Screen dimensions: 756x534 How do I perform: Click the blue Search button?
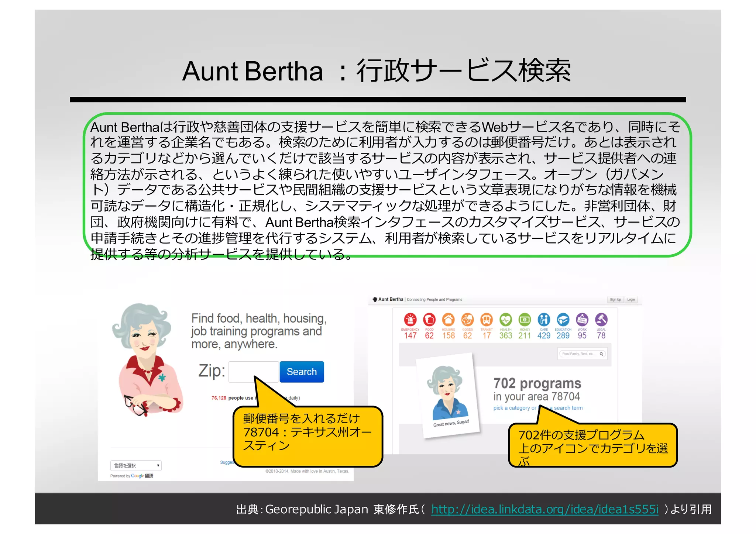302,372
